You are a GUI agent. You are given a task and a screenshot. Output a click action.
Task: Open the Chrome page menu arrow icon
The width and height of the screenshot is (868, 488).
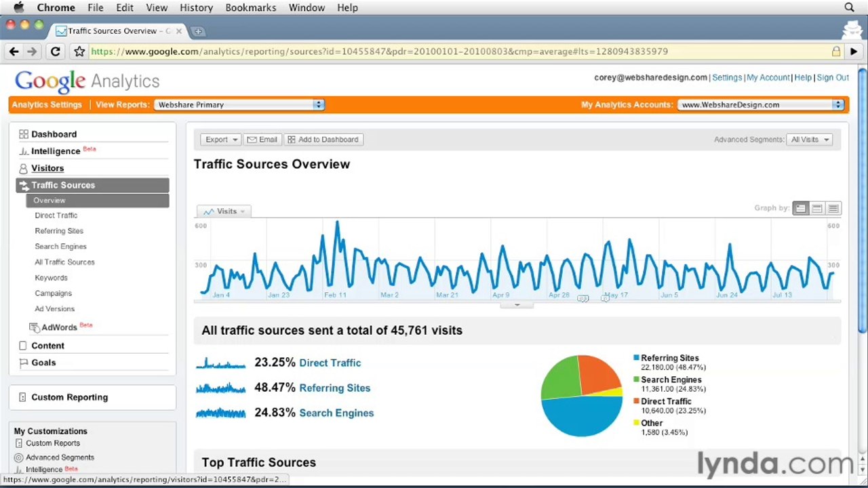pyautogui.click(x=853, y=52)
